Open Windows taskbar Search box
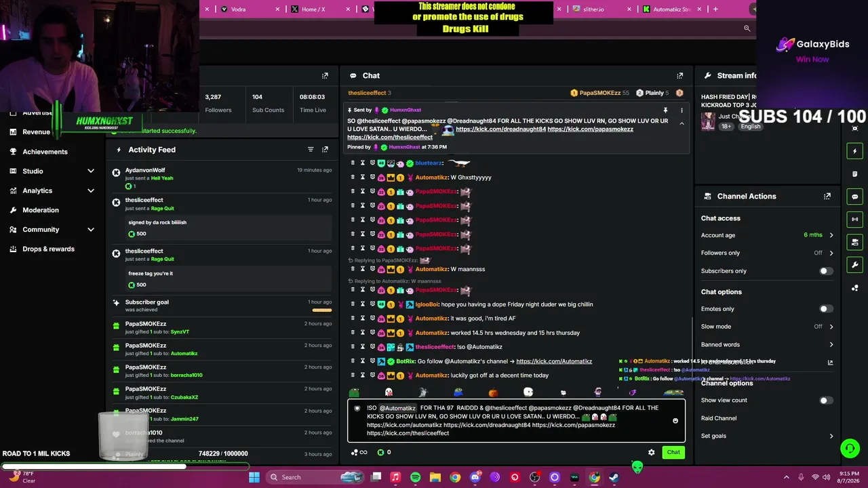 coord(313,477)
